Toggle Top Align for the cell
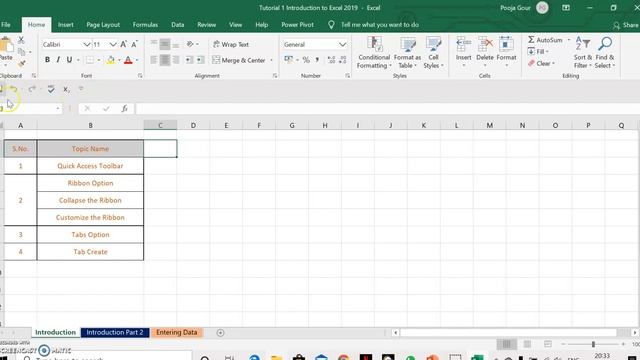The height and width of the screenshot is (360, 640). point(154,44)
